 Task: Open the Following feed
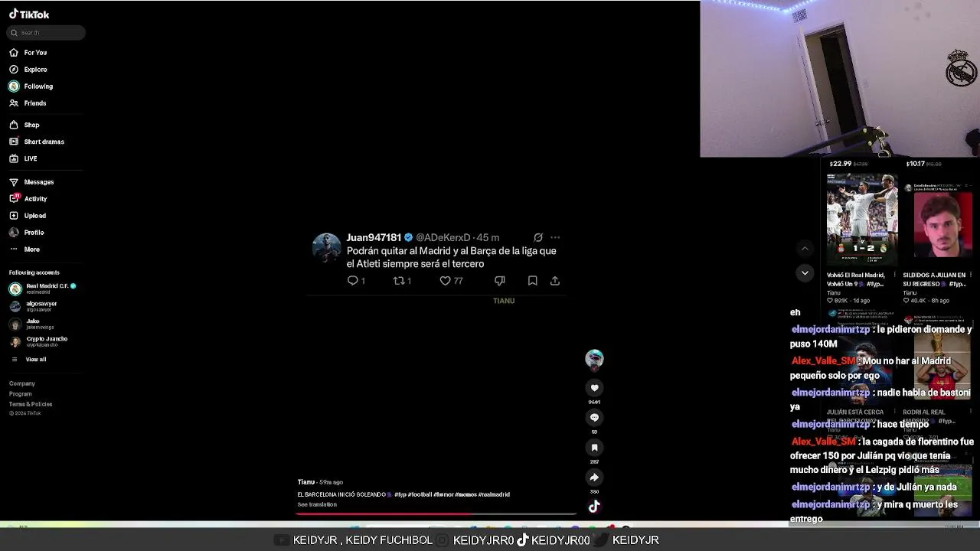coord(31,86)
